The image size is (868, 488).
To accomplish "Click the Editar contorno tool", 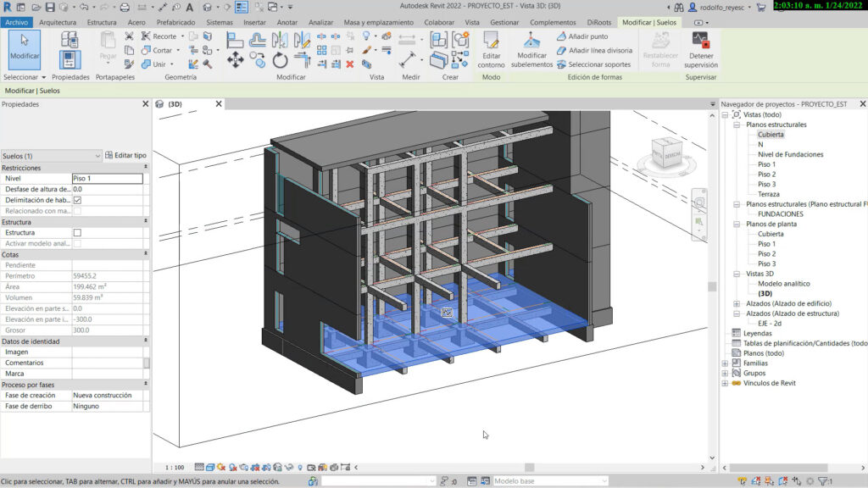I will click(x=491, y=47).
